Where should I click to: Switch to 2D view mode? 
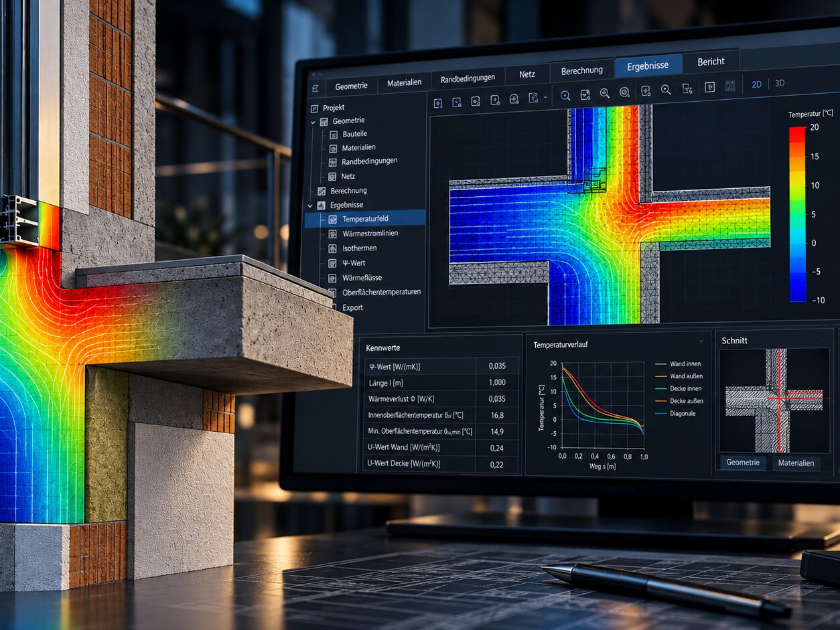757,84
